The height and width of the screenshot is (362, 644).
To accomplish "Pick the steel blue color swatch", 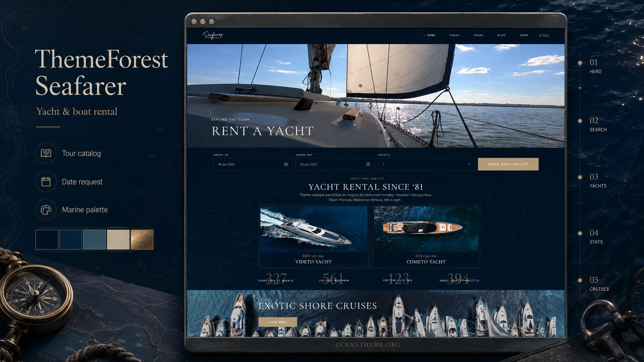I will tap(94, 240).
